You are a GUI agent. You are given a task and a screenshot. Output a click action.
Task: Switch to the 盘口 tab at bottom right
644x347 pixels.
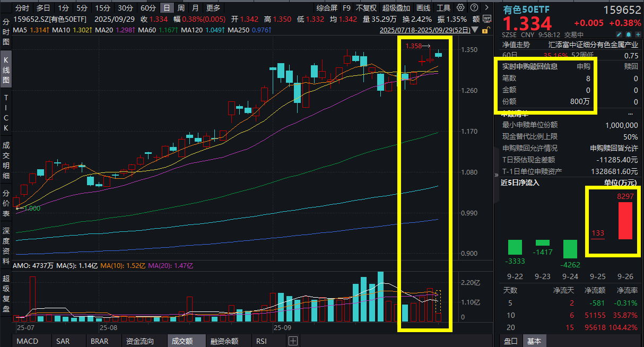point(509,341)
